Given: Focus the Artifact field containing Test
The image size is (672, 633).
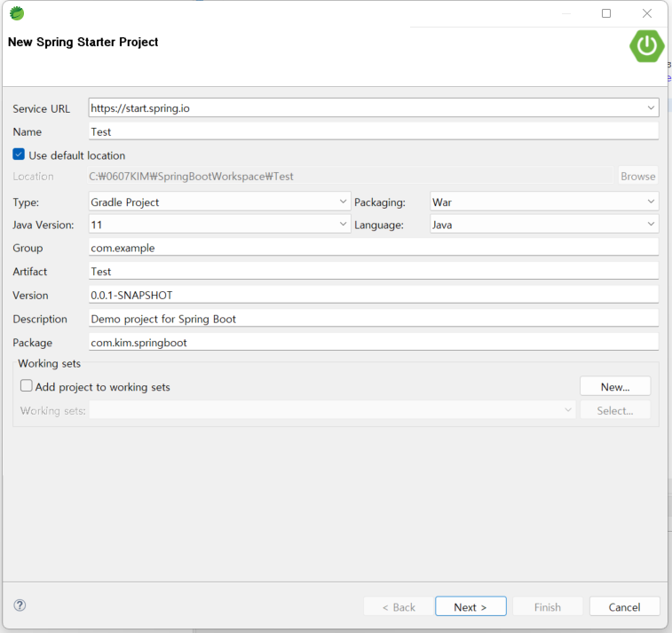Looking at the screenshot, I should (374, 271).
